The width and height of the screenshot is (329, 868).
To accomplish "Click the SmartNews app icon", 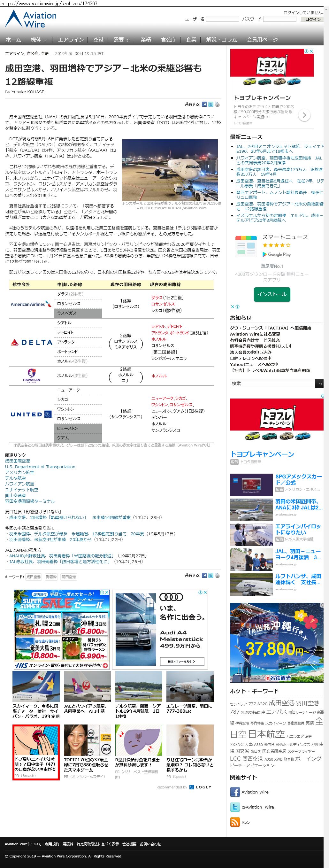I will point(246,247).
